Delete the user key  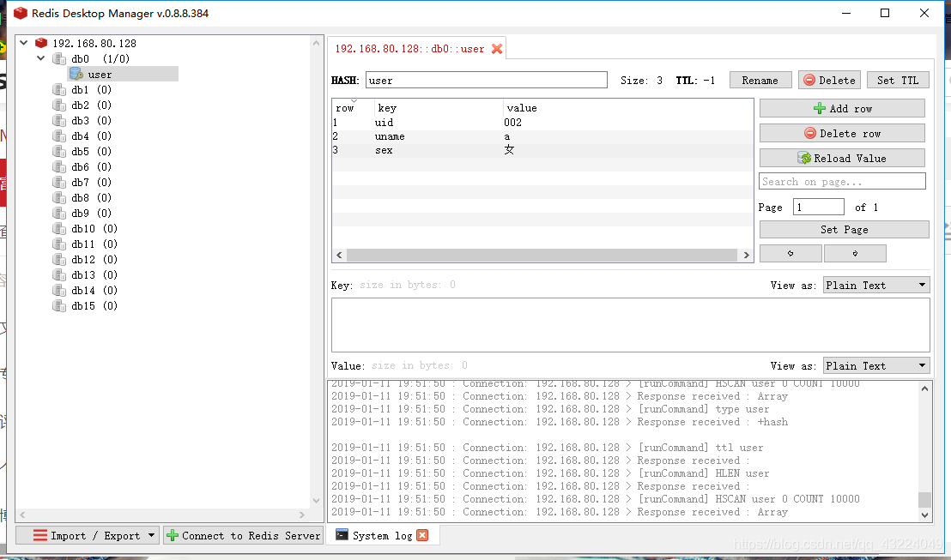830,80
